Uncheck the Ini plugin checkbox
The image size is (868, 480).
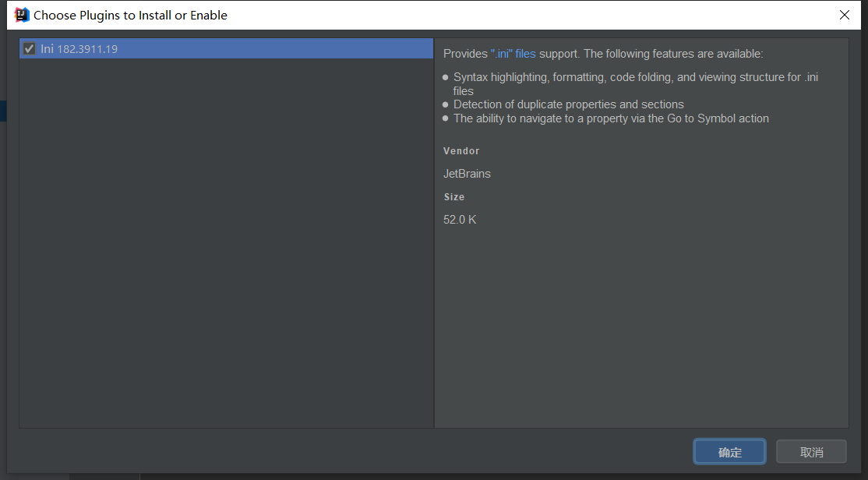pyautogui.click(x=30, y=49)
